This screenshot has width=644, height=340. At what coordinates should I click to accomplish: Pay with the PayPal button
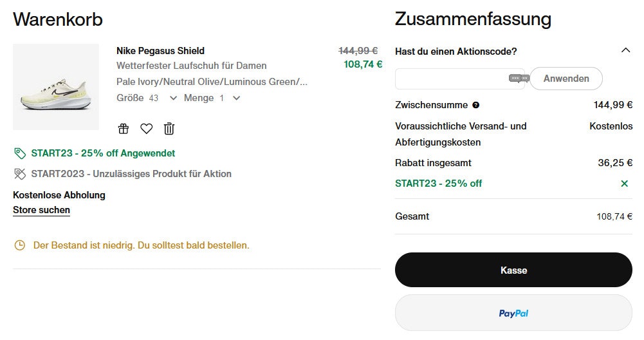coord(513,313)
